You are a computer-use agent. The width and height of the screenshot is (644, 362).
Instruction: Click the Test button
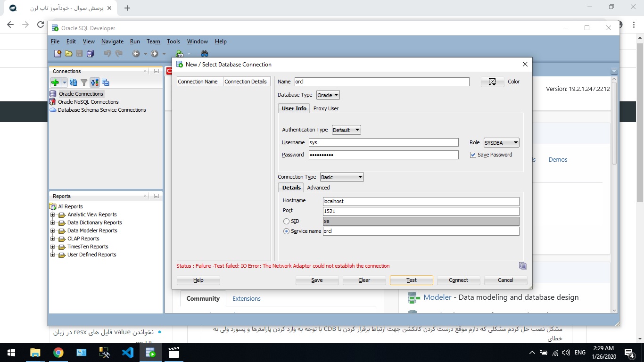(411, 280)
